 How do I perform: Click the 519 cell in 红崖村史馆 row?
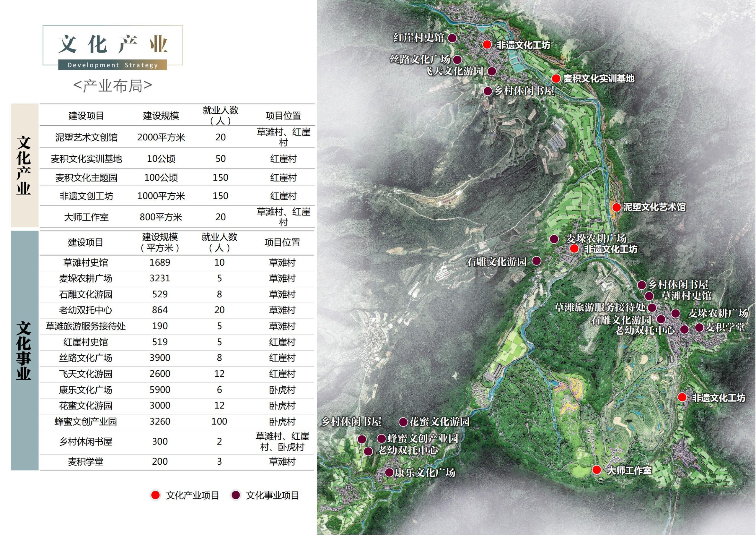160,342
